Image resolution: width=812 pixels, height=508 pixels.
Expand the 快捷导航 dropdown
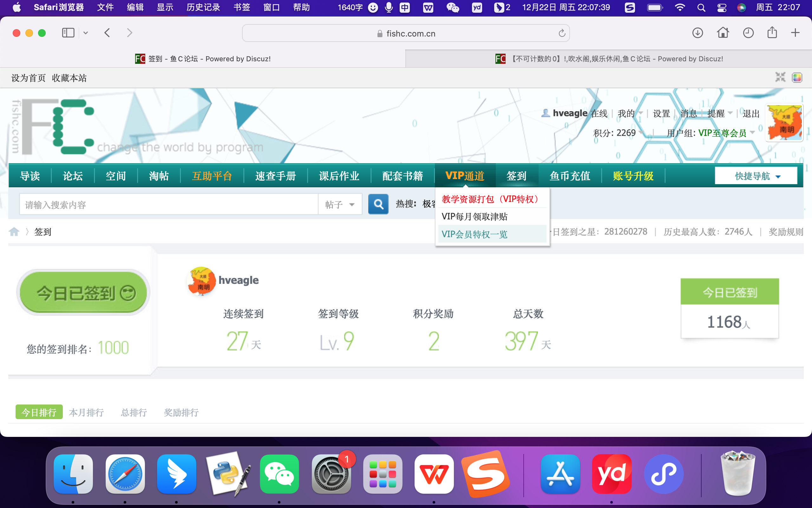(x=756, y=176)
